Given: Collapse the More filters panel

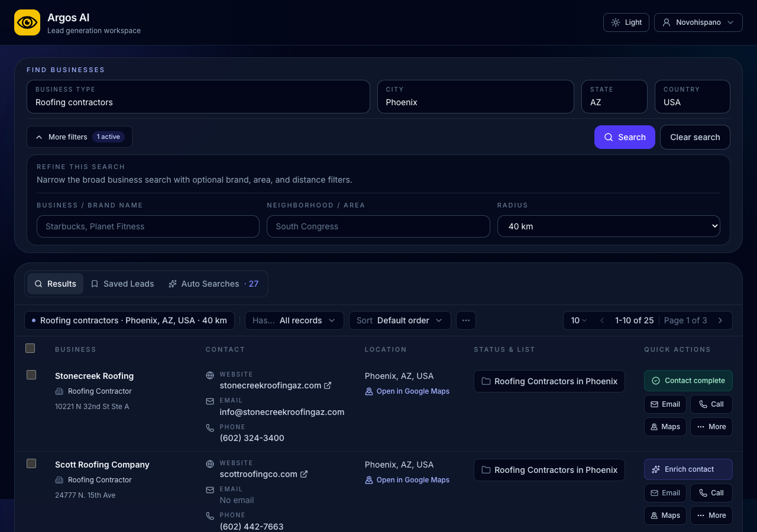Looking at the screenshot, I should [x=79, y=137].
